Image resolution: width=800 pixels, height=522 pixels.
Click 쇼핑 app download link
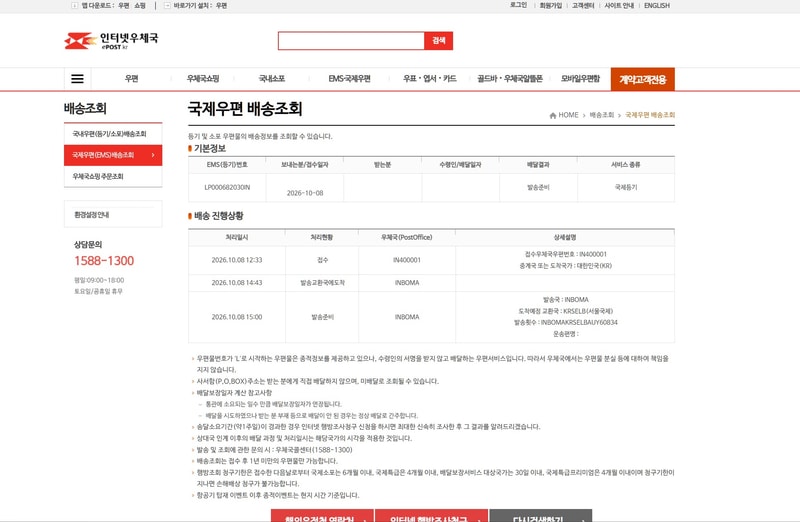(x=140, y=6)
